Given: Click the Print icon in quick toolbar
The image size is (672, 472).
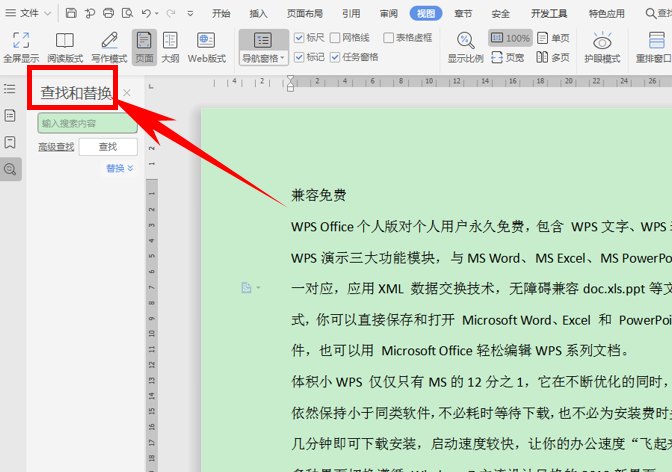Looking at the screenshot, I should point(108,13).
